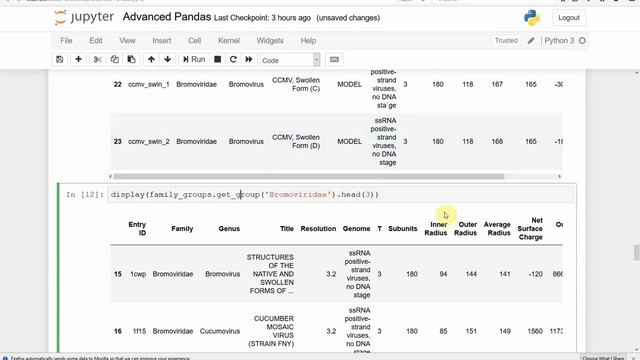Open the Cell menu

(x=194, y=40)
